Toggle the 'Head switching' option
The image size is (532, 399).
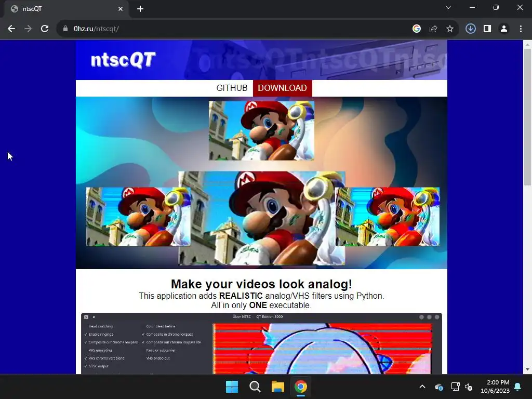coord(100,326)
